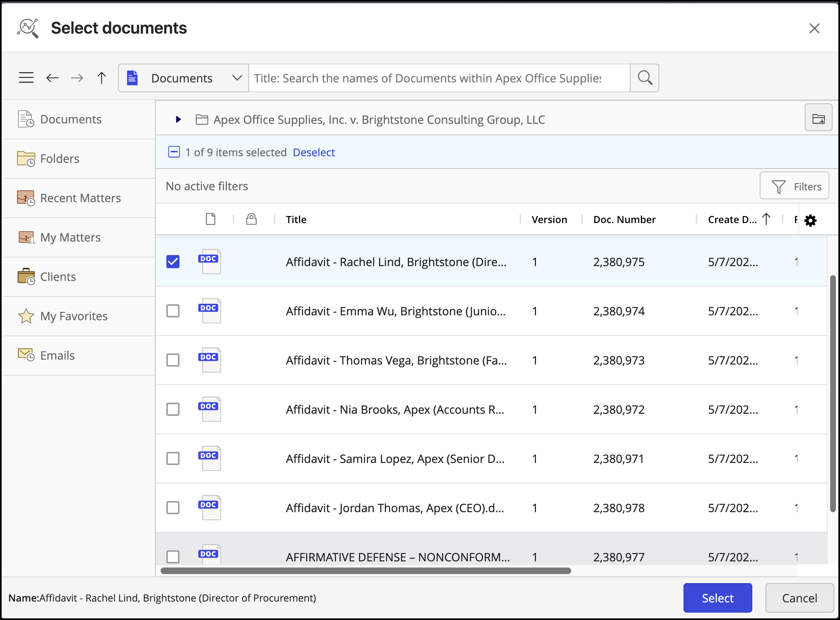Open Recent Matters in sidebar
840x620 pixels.
[x=80, y=198]
